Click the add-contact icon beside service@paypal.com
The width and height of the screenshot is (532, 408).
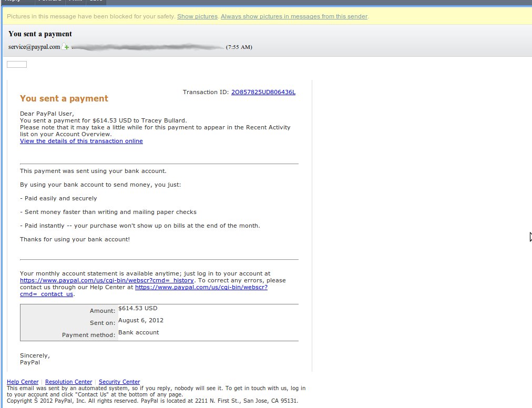[66, 47]
